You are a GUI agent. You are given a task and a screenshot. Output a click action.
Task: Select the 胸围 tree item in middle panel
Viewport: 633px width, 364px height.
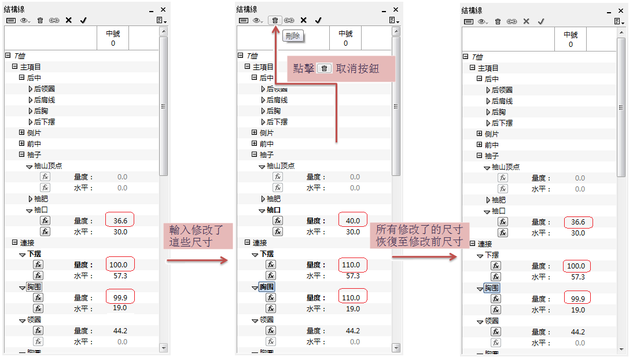tap(267, 287)
